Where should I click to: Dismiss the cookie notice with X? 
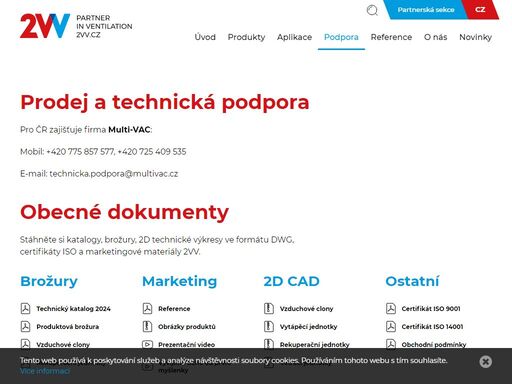coord(485,362)
